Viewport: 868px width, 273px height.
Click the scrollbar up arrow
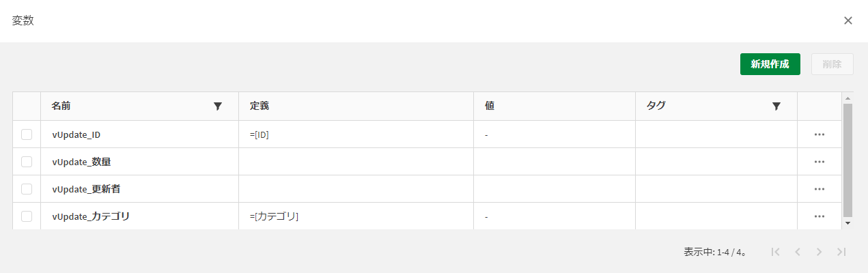(x=848, y=98)
